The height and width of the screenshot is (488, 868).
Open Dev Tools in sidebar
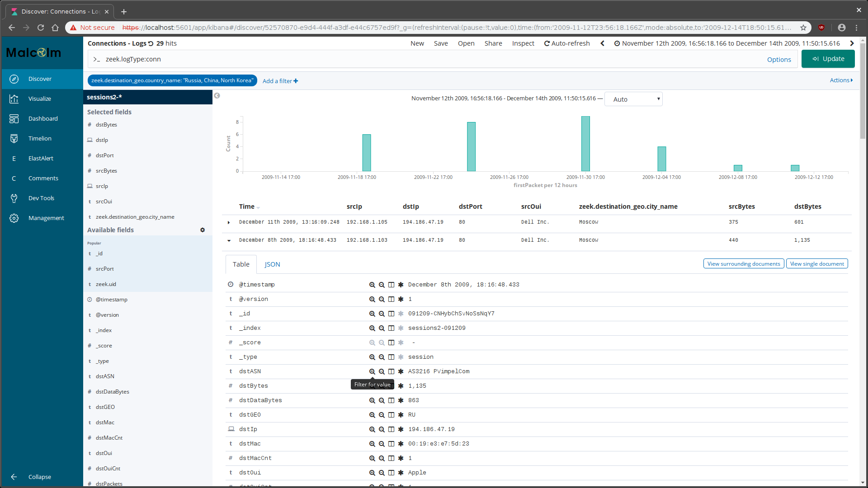pyautogui.click(x=41, y=198)
